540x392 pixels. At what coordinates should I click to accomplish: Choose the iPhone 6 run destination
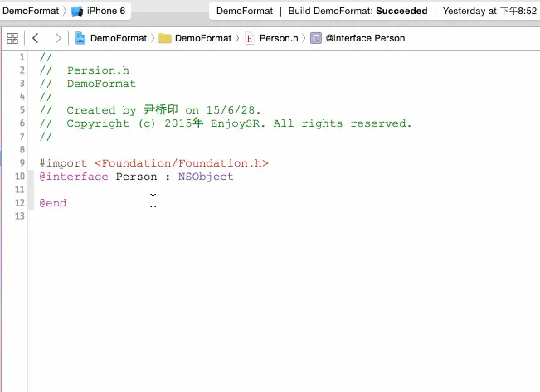tap(106, 11)
